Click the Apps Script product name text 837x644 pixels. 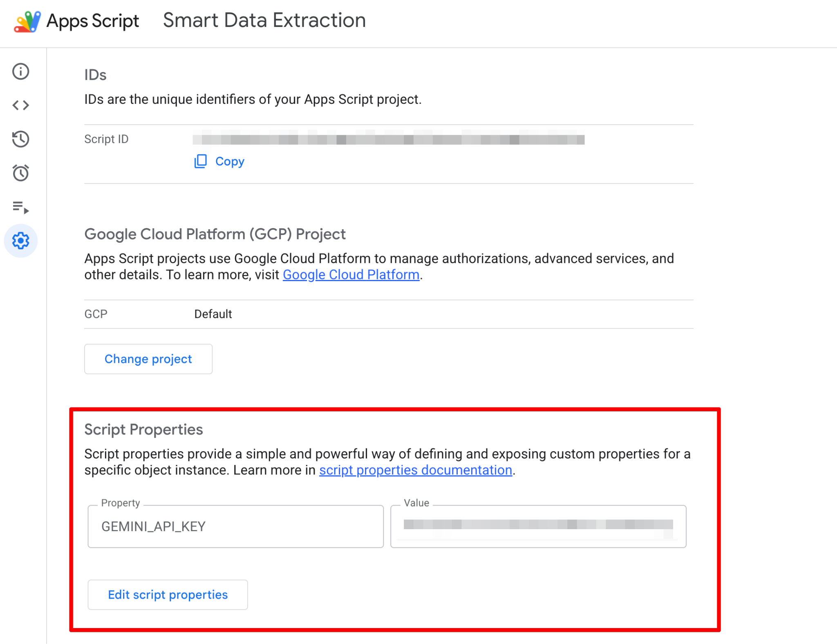coord(93,21)
